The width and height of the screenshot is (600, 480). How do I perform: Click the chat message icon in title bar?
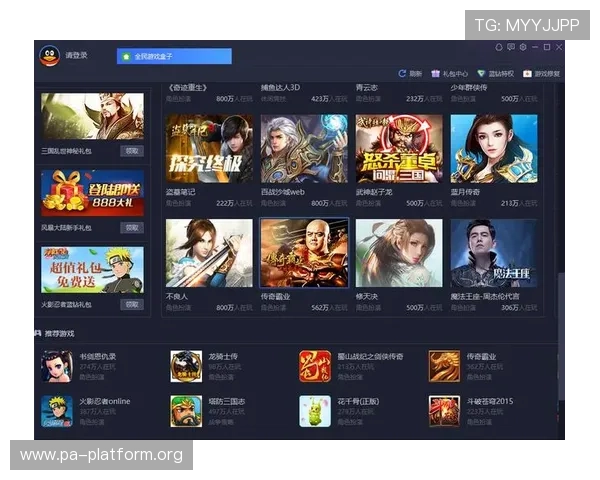click(511, 47)
